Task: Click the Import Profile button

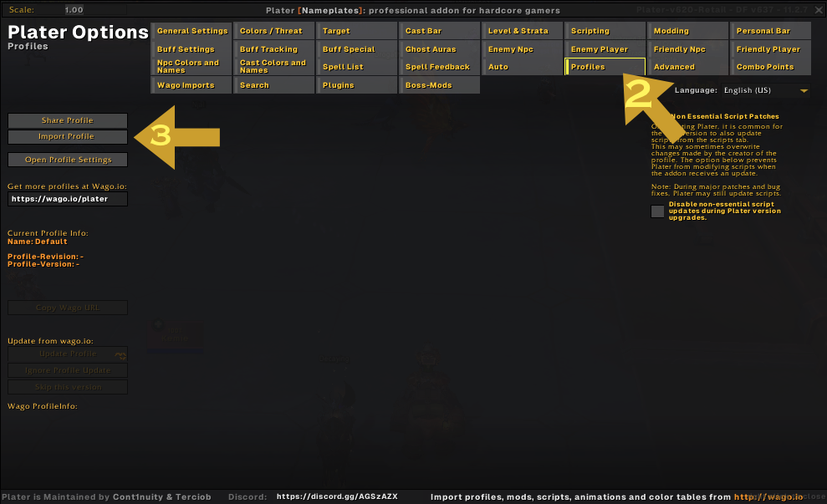Action: 68,136
